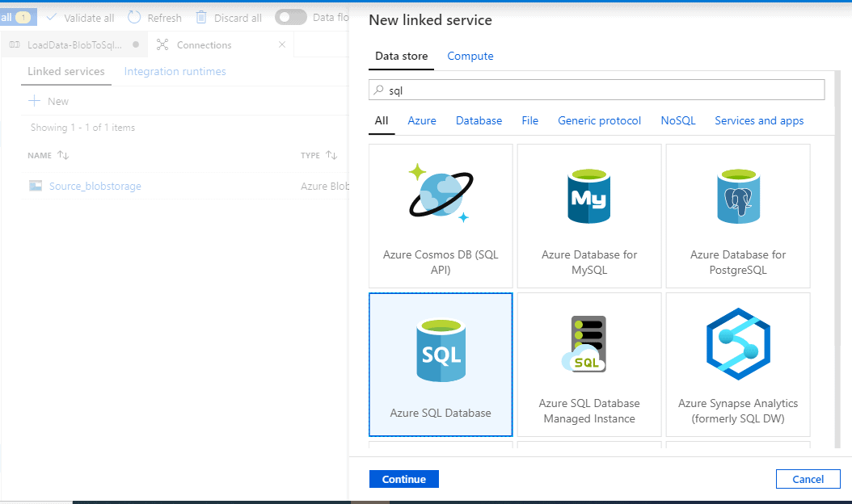Click the Refresh icon in toolbar

click(x=134, y=18)
